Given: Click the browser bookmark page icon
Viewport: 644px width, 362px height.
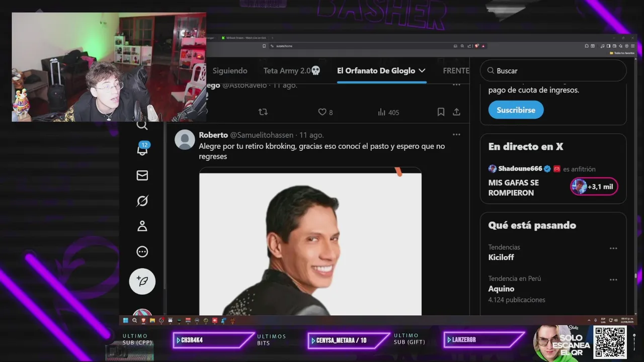Looking at the screenshot, I should [x=264, y=46].
